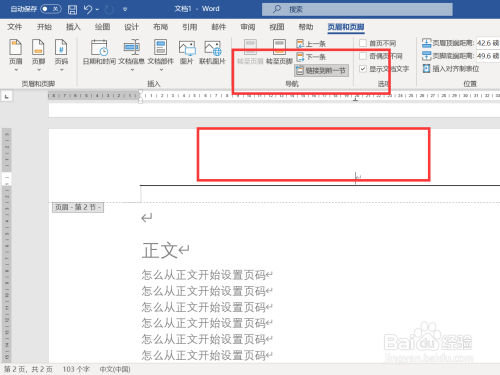The image size is (500, 375).
Task: Click the 页脚底端距离 icon
Action: 426,56
